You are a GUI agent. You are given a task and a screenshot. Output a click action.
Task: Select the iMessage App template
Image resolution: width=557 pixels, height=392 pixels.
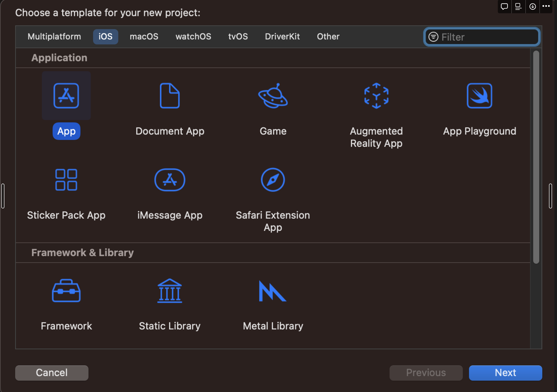(170, 180)
